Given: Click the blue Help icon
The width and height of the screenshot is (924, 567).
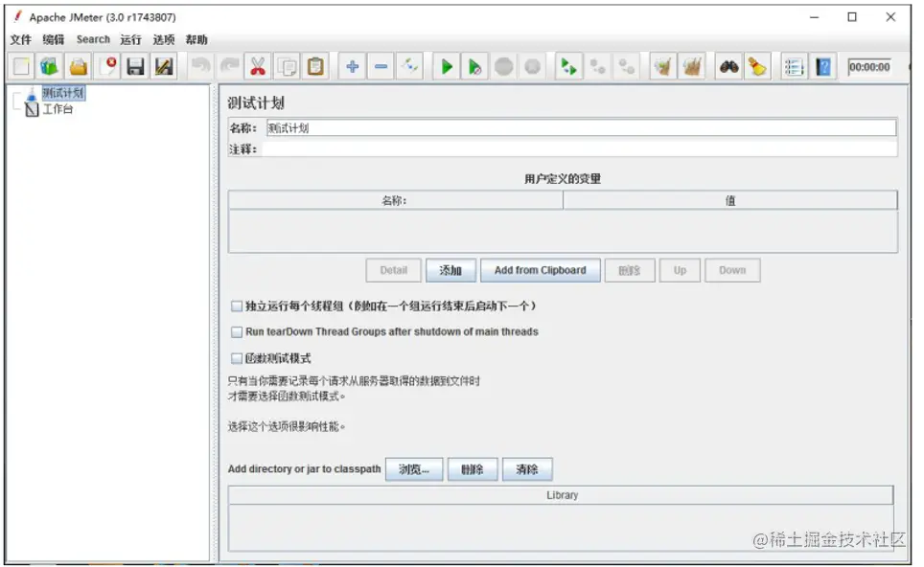Looking at the screenshot, I should [822, 66].
